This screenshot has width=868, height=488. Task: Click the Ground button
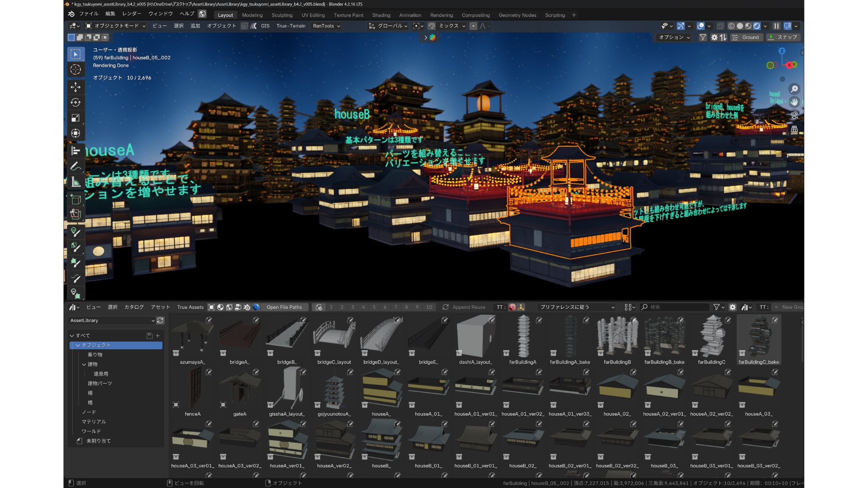pyautogui.click(x=746, y=38)
